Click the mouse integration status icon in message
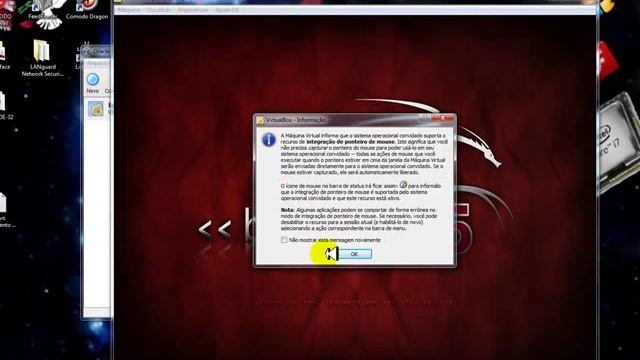Viewport: 640px width, 360px height. pos(403,184)
